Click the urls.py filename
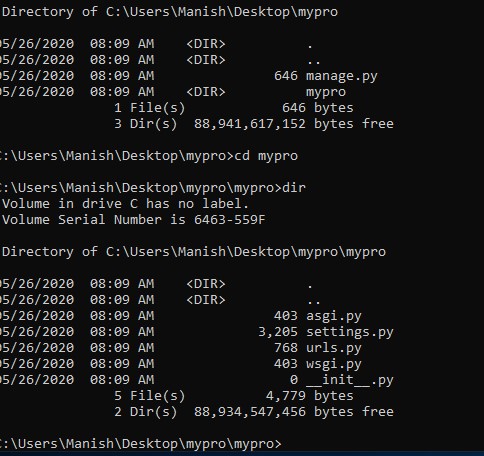The image size is (484, 456). (334, 348)
